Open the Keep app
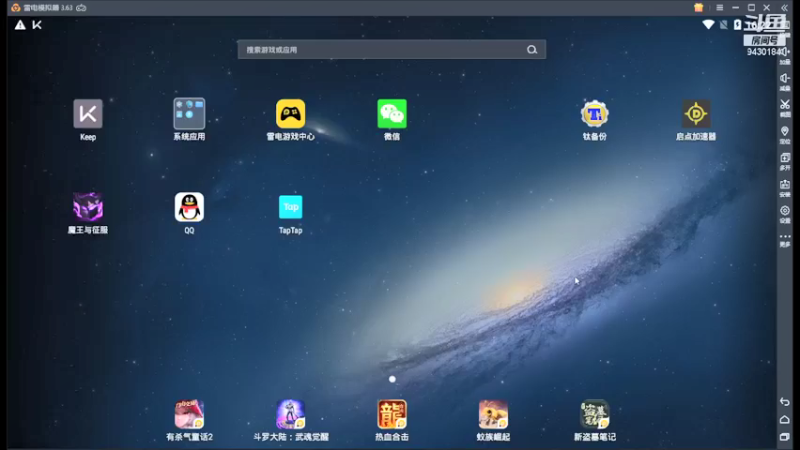 pos(88,114)
